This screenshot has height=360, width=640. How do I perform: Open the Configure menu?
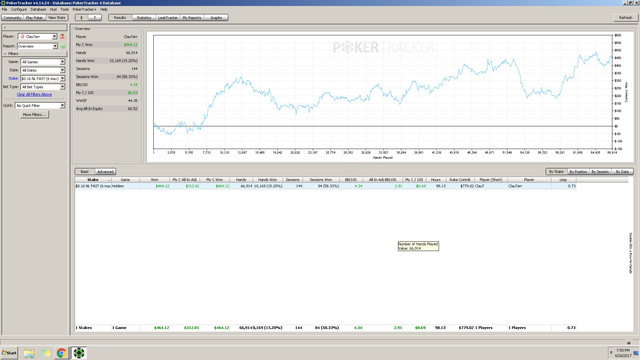click(19, 9)
